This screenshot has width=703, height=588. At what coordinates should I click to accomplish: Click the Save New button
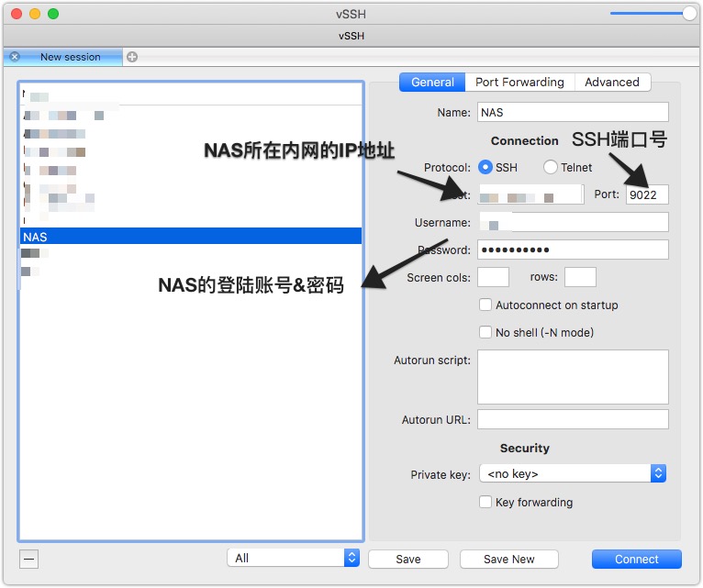pos(508,559)
